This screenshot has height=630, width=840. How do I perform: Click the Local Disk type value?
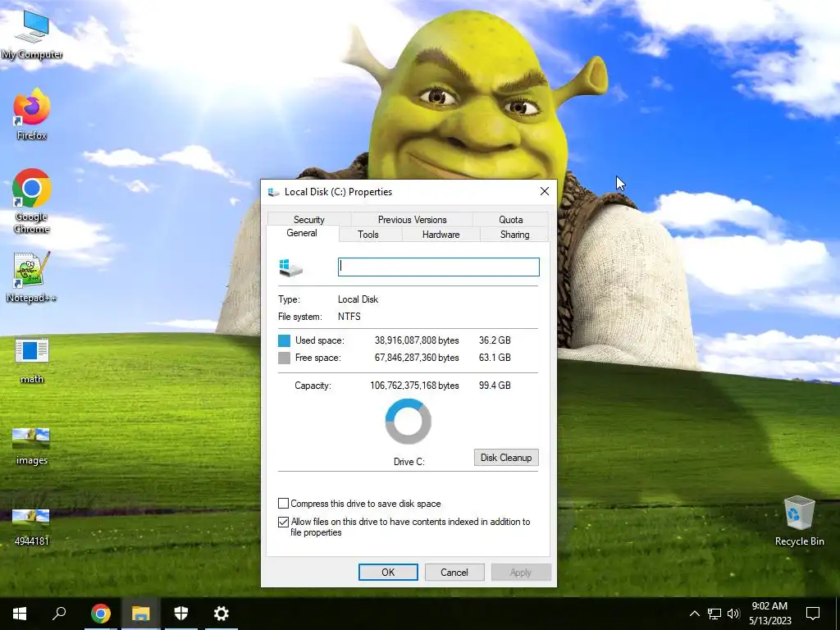pyautogui.click(x=358, y=299)
